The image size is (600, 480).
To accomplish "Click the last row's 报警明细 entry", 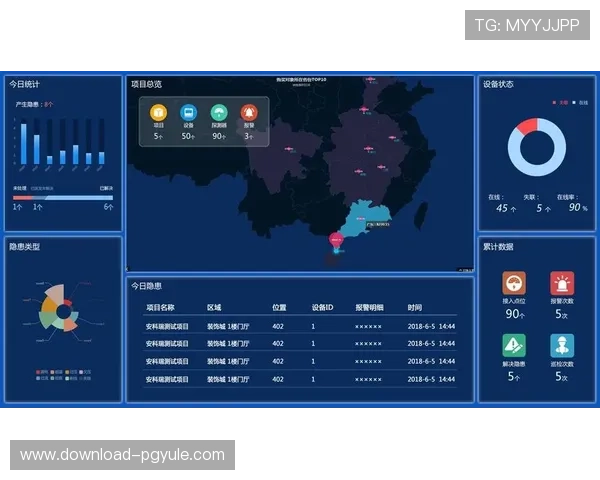I will pyautogui.click(x=368, y=379).
